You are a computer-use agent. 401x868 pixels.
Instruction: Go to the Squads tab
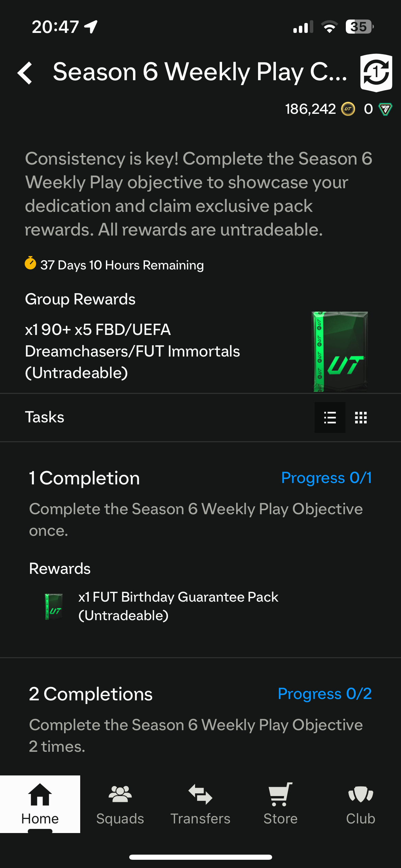120,804
